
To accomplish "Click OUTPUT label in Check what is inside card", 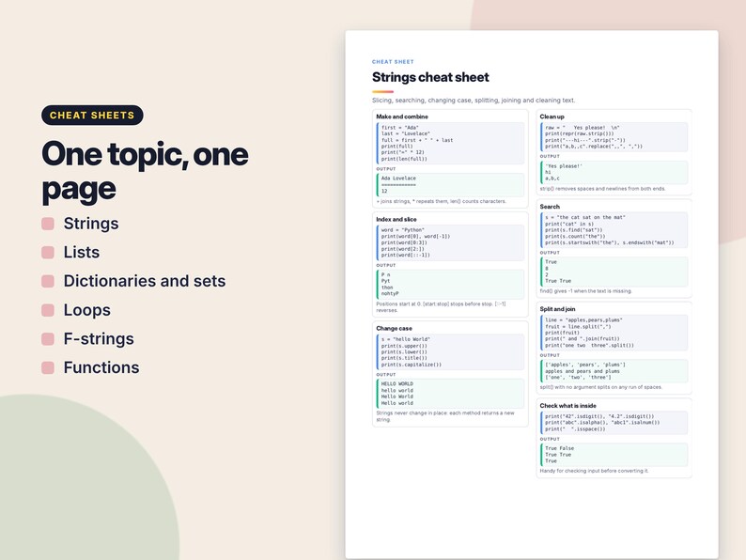I will click(550, 439).
